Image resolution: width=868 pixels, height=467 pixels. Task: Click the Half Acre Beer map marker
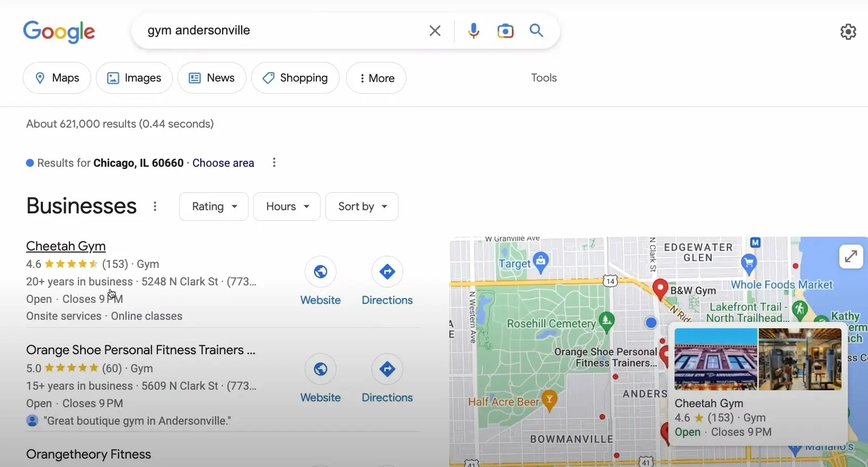(550, 401)
